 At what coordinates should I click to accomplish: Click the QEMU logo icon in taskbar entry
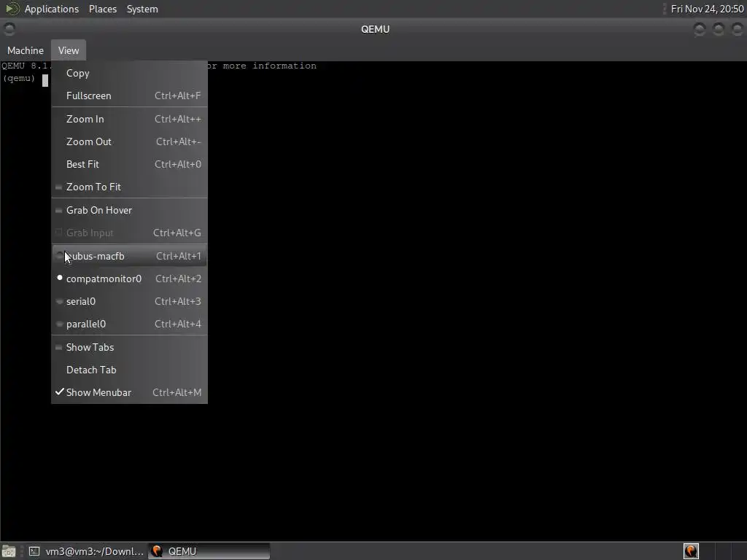pyautogui.click(x=157, y=551)
